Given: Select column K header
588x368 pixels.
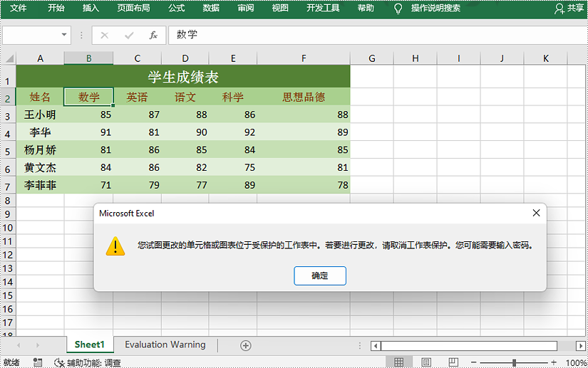Looking at the screenshot, I should (x=546, y=58).
